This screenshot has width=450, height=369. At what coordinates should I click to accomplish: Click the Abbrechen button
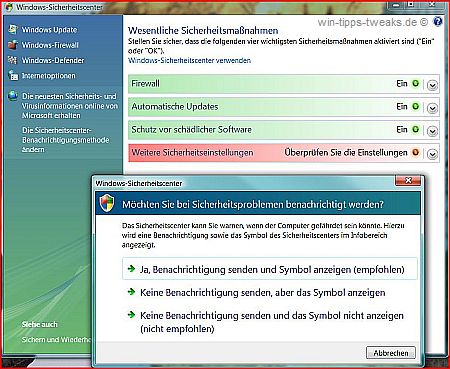click(x=391, y=353)
